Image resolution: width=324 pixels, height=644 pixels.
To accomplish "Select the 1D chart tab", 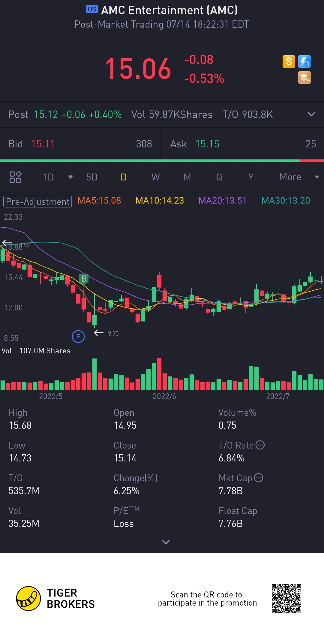I will [48, 177].
